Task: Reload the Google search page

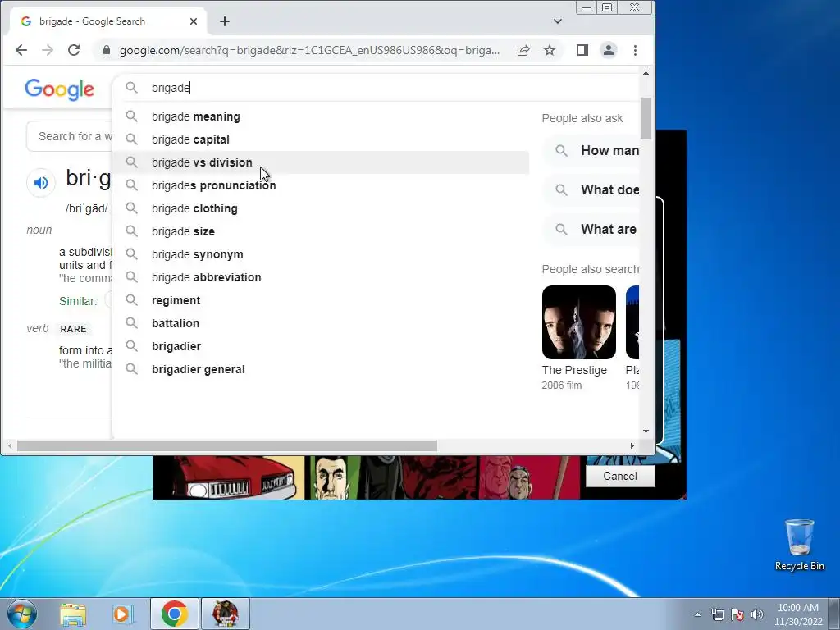Action: point(74,50)
